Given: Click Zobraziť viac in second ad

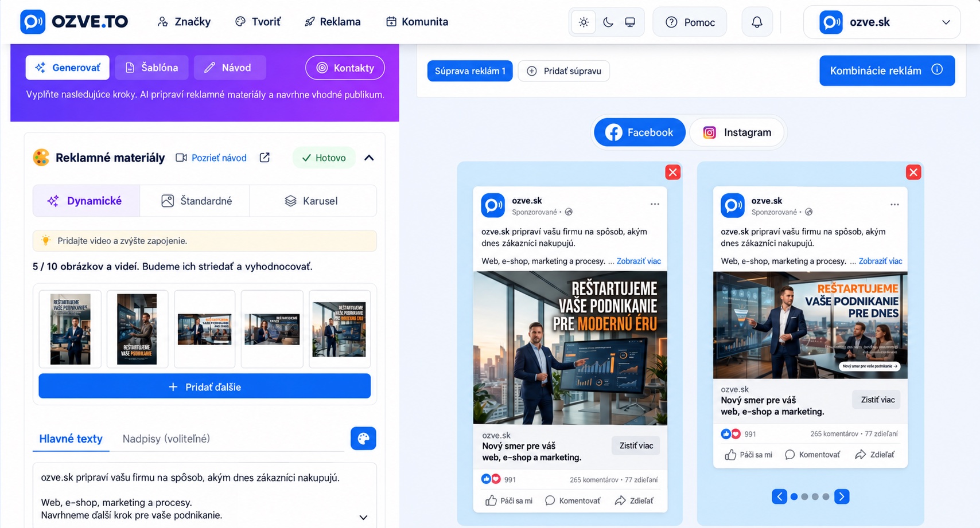Looking at the screenshot, I should point(880,261).
